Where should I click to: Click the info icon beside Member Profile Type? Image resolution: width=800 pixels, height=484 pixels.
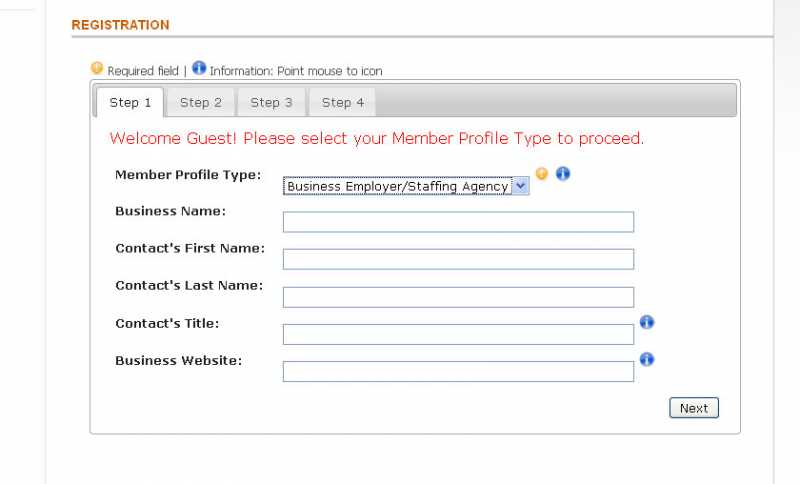(x=563, y=174)
